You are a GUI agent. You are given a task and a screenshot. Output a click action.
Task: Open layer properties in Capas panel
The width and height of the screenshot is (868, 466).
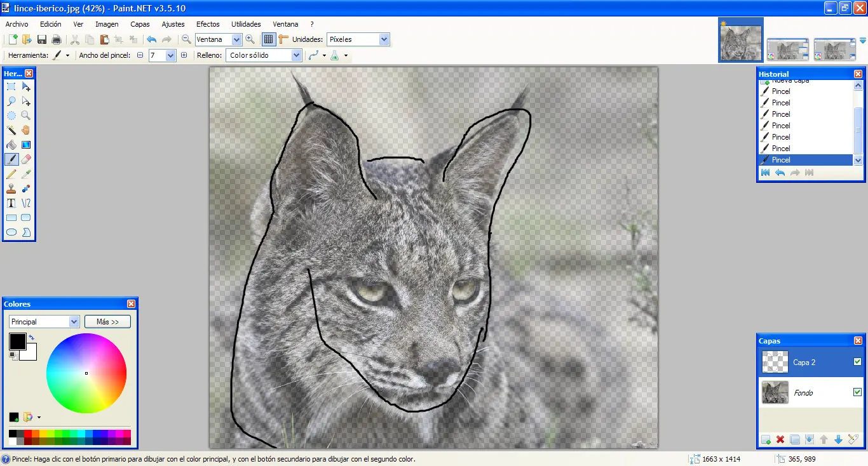(853, 439)
